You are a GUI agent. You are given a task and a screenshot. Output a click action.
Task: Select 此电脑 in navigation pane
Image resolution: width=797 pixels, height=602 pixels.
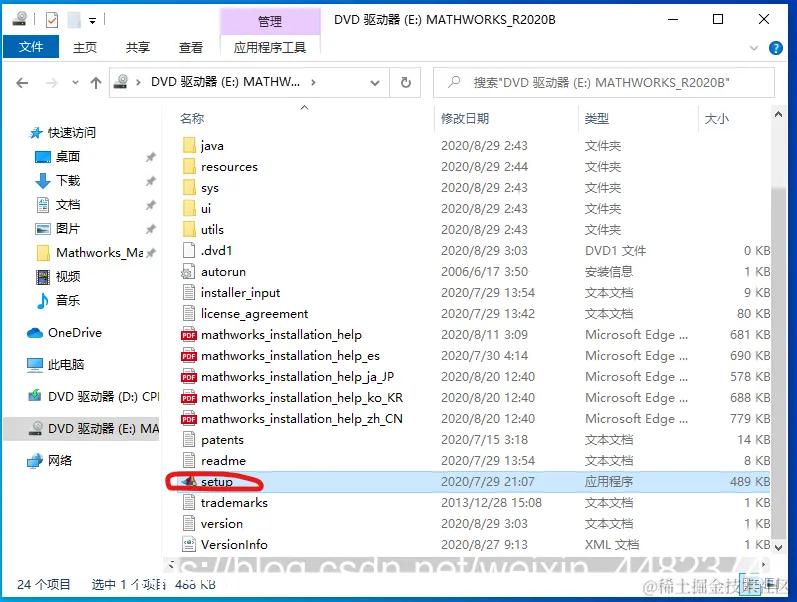pos(66,365)
